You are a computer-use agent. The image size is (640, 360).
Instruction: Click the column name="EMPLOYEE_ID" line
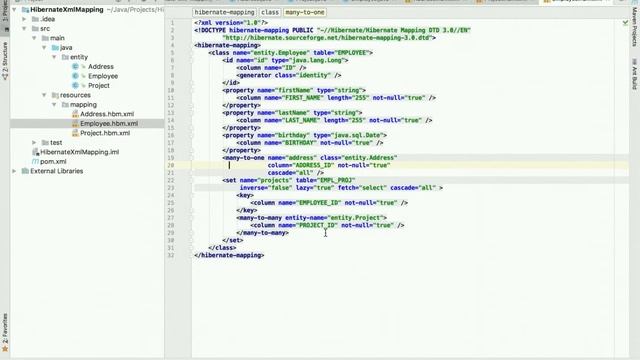coord(329,203)
